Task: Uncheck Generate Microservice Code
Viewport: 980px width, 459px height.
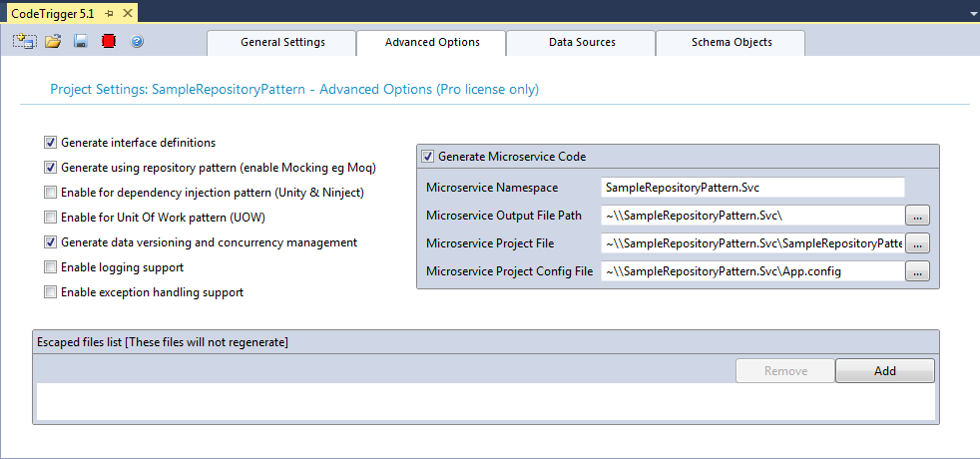Action: [428, 157]
